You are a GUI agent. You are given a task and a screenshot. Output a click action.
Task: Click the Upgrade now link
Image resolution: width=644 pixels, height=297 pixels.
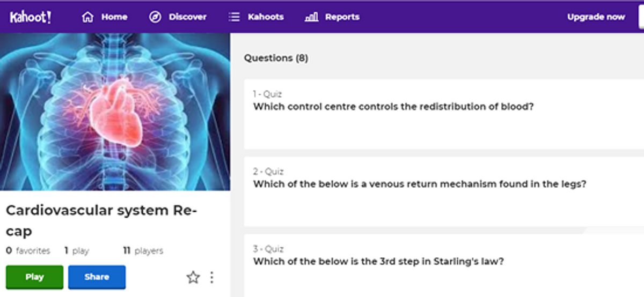[596, 17]
